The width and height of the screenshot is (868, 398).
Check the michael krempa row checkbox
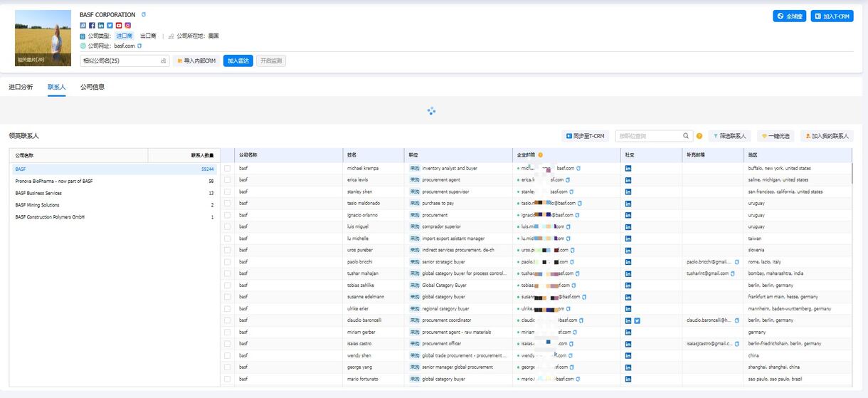(x=228, y=168)
